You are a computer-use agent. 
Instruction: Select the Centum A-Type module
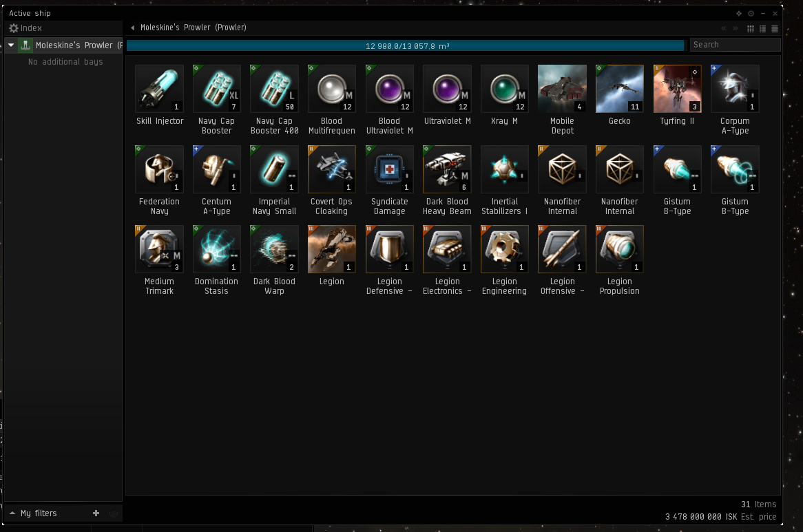[217, 169]
